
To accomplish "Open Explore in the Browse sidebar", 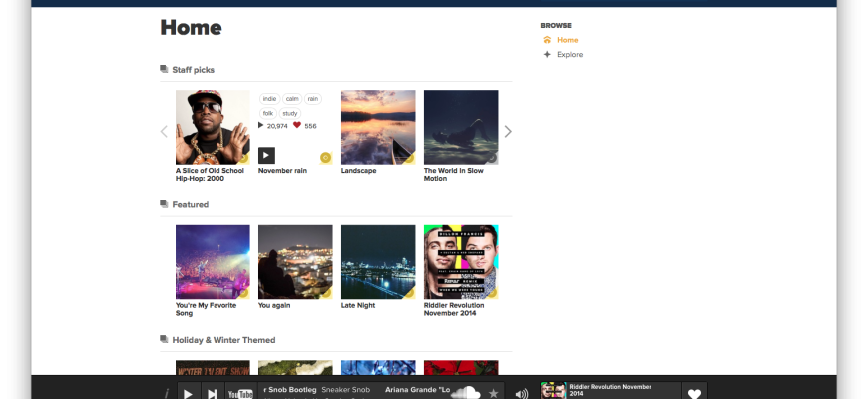I will click(569, 55).
